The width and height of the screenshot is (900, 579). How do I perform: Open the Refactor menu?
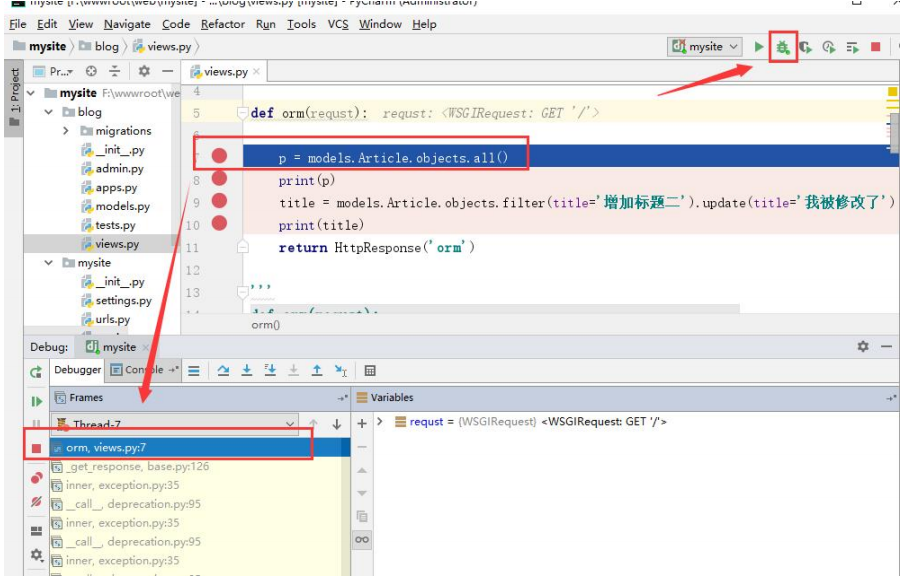point(223,24)
